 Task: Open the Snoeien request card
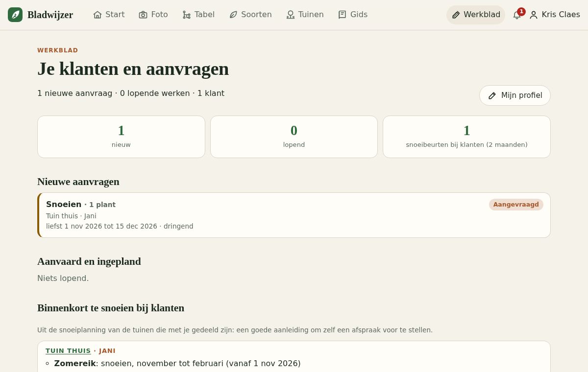pos(294,215)
